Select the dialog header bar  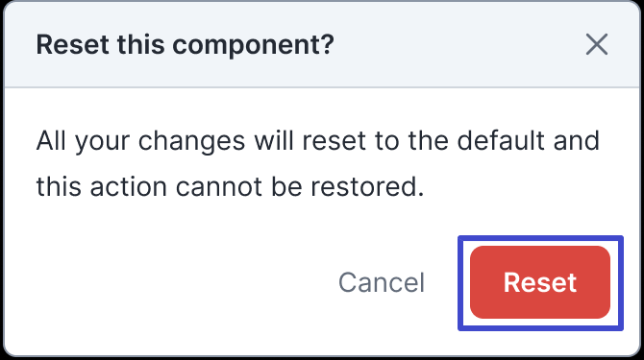(x=322, y=44)
